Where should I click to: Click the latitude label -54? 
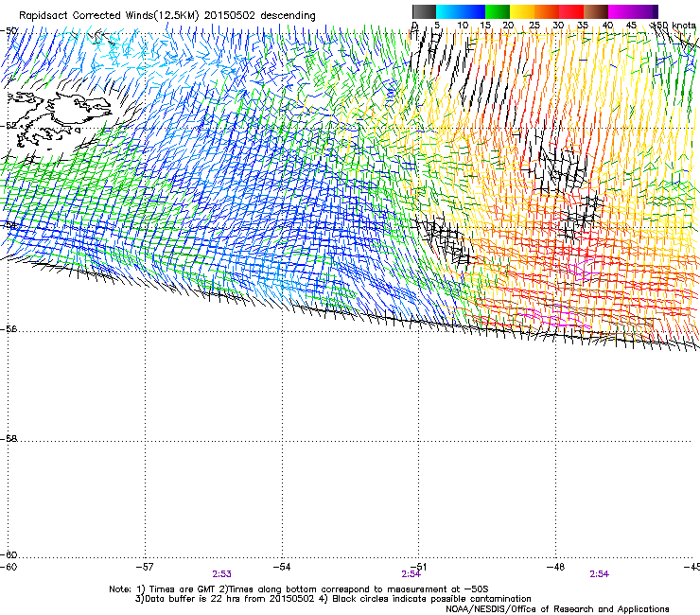(9, 225)
